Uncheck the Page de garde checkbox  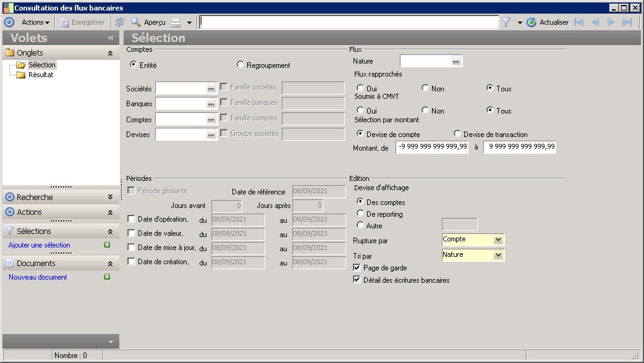click(x=357, y=268)
